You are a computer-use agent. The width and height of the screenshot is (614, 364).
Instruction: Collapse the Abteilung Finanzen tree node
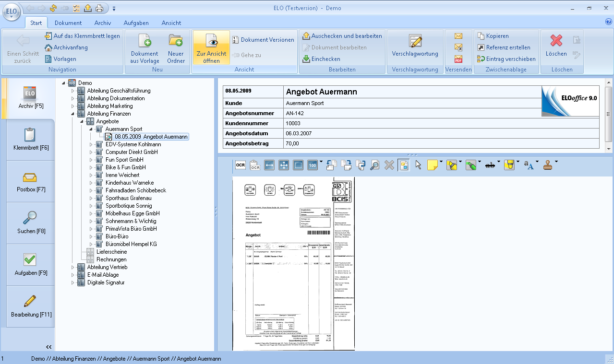click(73, 114)
